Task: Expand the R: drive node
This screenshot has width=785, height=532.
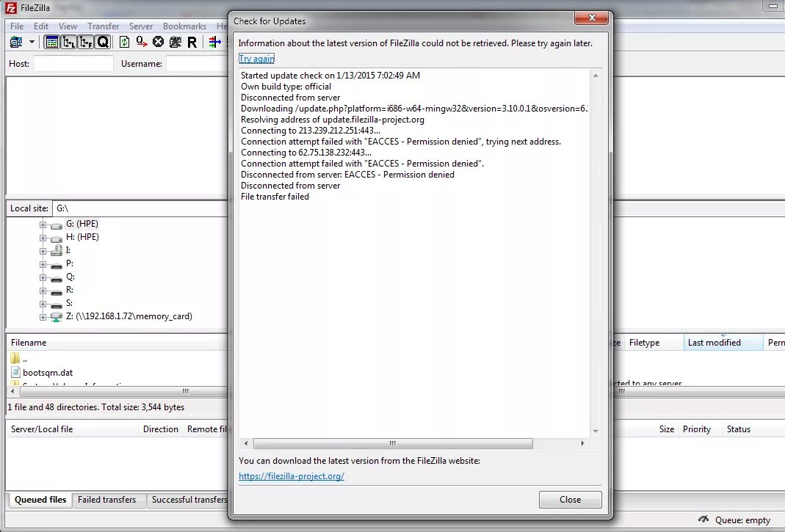Action: [43, 291]
